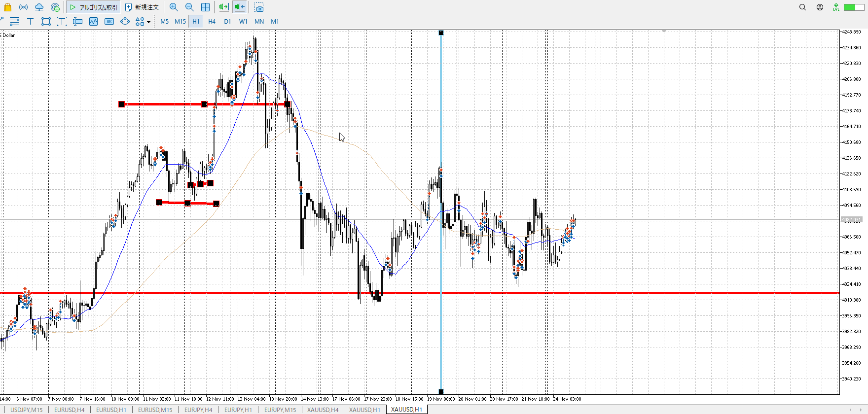The width and height of the screenshot is (868, 414).
Task: Expand the shapes objects dropdown arrow
Action: click(148, 22)
